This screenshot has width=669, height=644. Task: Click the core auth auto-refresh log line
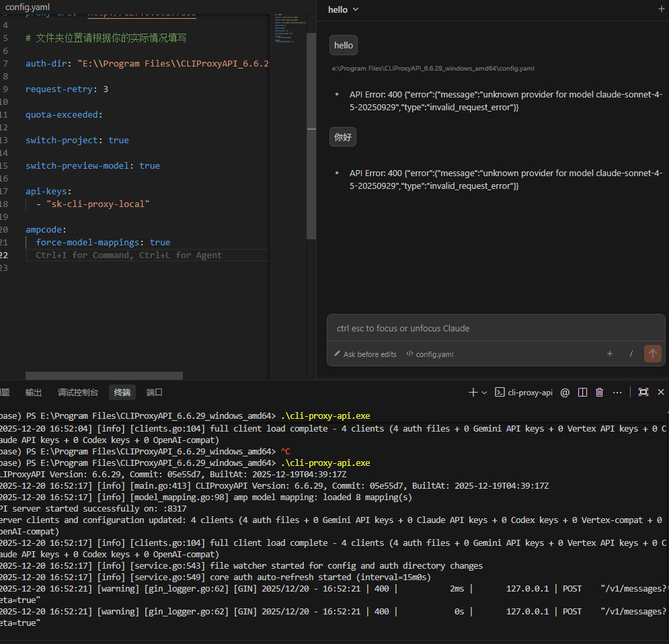click(215, 577)
